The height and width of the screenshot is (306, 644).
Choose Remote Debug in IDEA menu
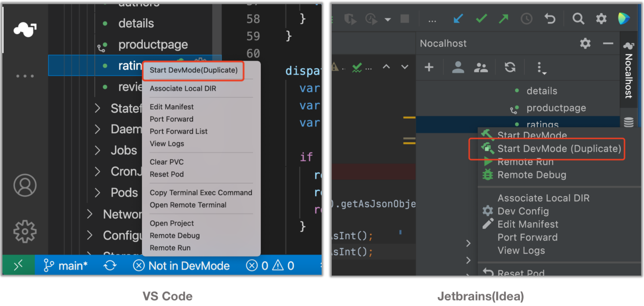tap(532, 175)
